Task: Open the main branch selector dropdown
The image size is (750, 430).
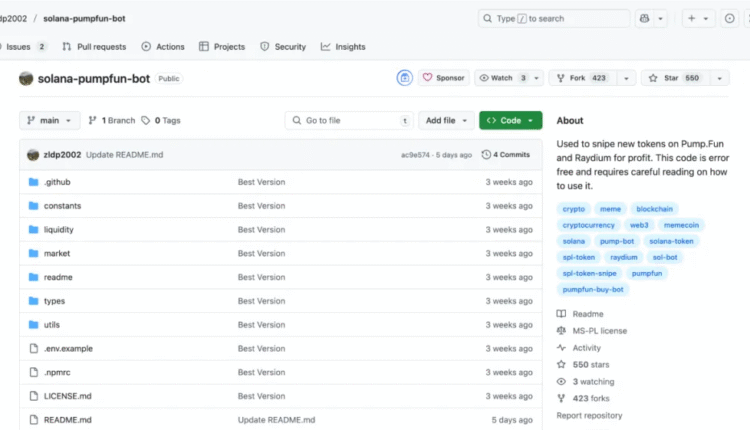Action: pos(49,120)
